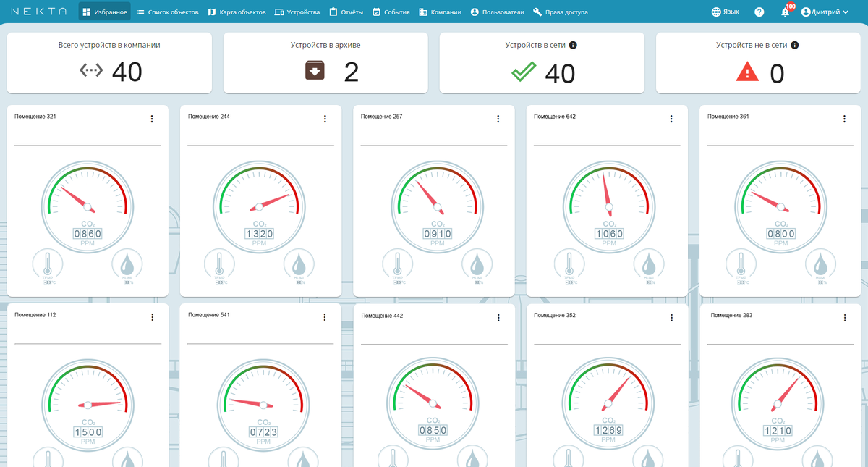Expand the Дмитрий user menu

825,12
